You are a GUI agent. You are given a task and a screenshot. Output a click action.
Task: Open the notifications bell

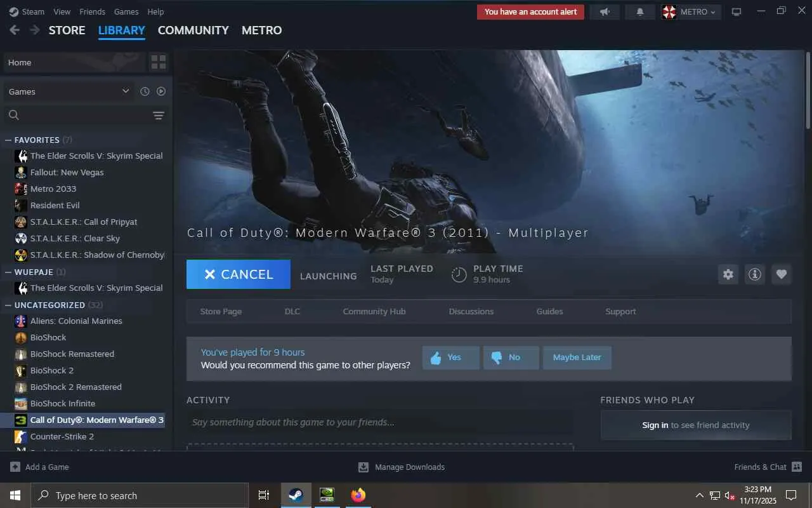pyautogui.click(x=640, y=12)
